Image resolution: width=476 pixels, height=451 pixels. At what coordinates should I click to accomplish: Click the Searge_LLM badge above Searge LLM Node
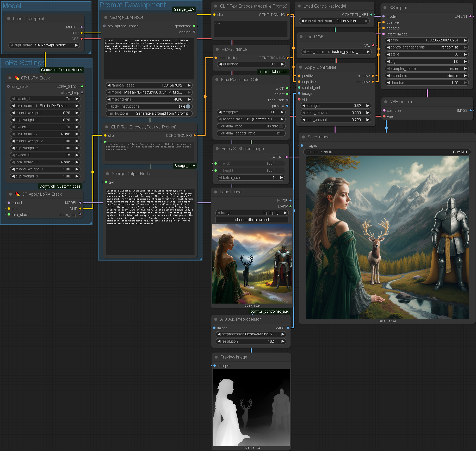pyautogui.click(x=184, y=9)
